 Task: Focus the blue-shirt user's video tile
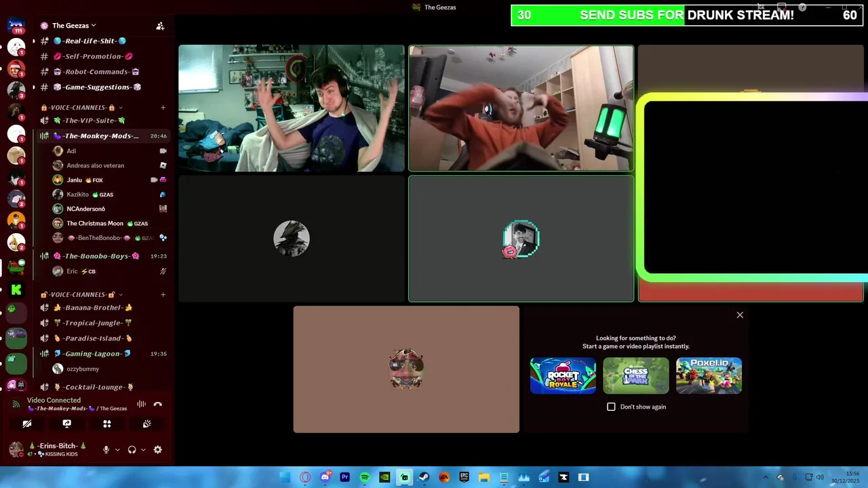tap(292, 108)
